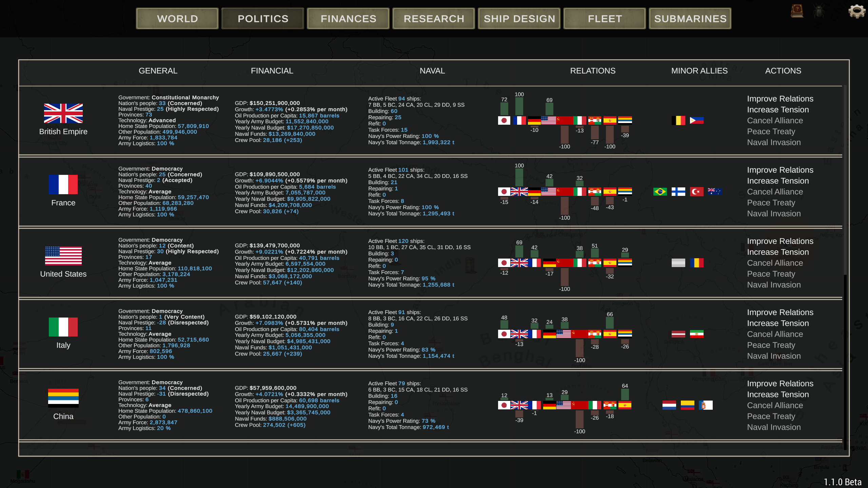
Task: Click Romania flag in United States minor allies
Action: coord(697,263)
